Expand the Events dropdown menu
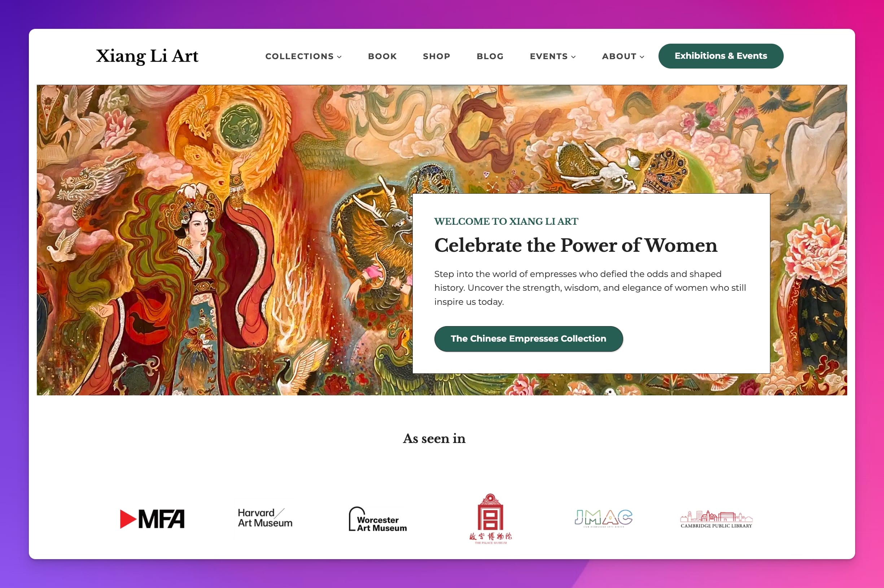The height and width of the screenshot is (588, 884). (x=553, y=56)
